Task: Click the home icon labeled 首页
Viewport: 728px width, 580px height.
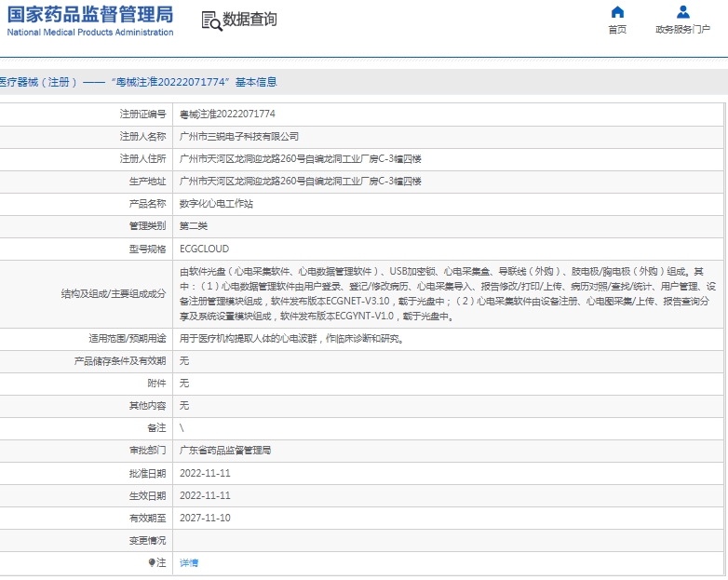Action: tap(617, 11)
